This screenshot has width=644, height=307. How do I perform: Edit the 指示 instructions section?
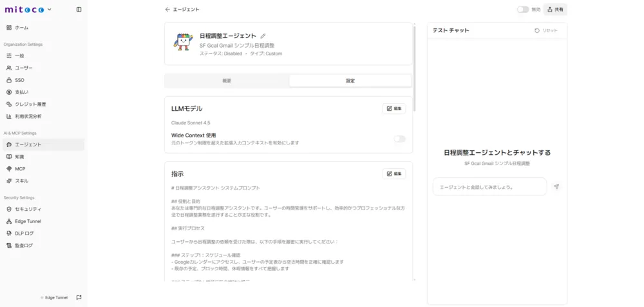394,173
